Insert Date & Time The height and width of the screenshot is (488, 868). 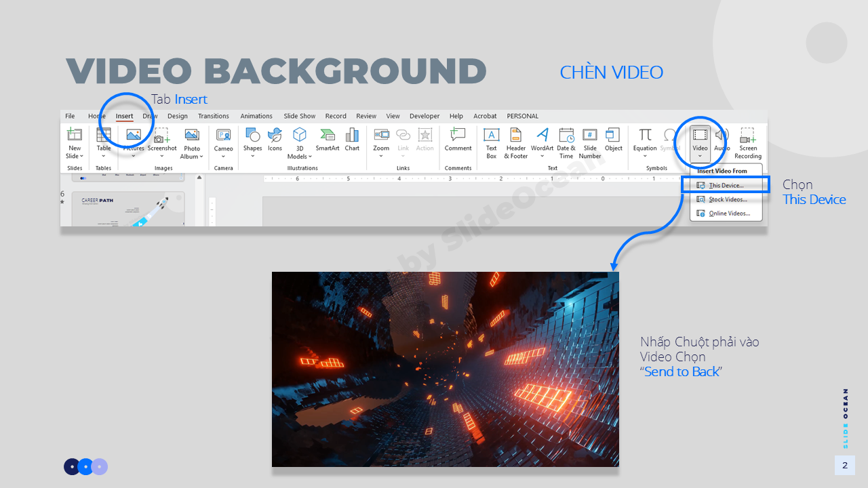566,142
